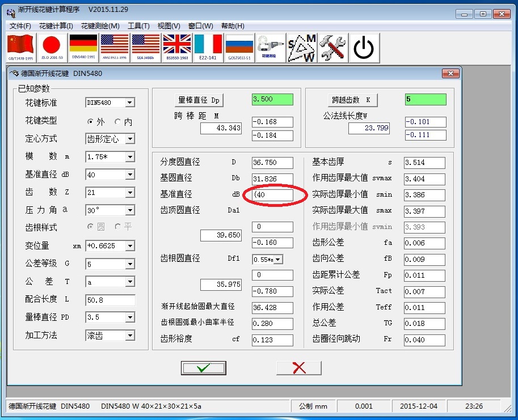Image resolution: width=518 pixels, height=420 pixels.
Task: Click the DIN5480 dialog title icon
Action: click(14, 73)
